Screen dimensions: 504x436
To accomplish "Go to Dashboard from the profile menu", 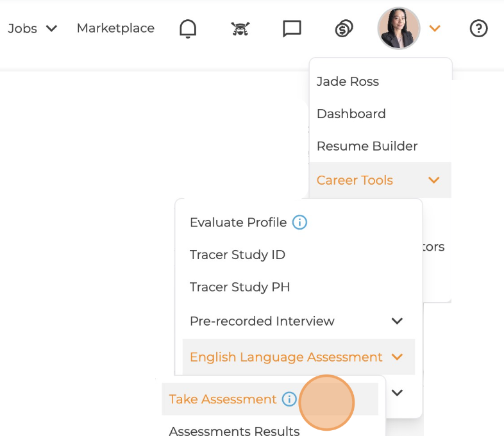I will (x=351, y=113).
